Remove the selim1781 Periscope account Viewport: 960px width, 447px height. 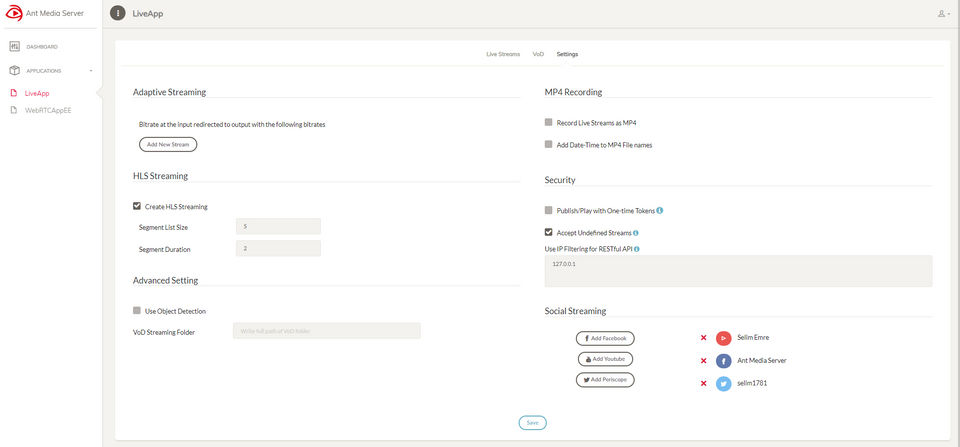tap(704, 383)
